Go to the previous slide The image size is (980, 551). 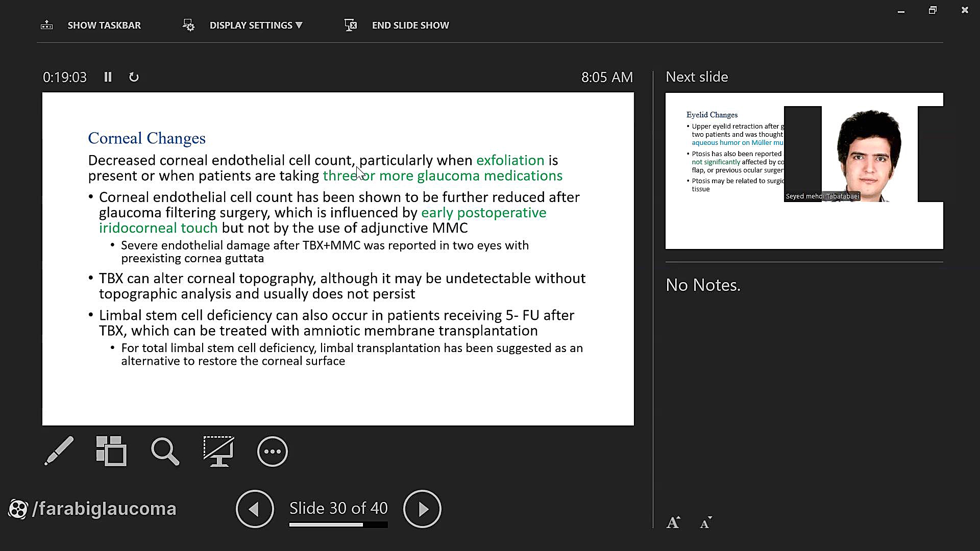[255, 509]
